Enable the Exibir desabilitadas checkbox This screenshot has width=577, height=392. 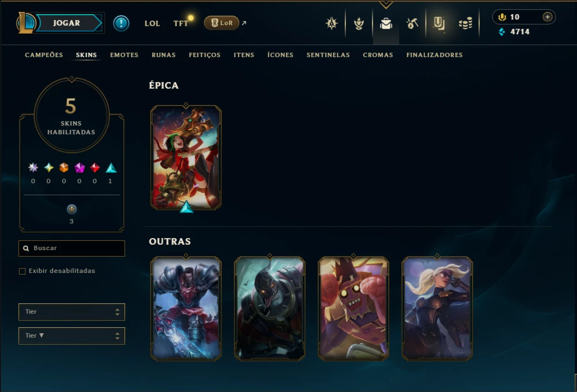[x=22, y=271]
